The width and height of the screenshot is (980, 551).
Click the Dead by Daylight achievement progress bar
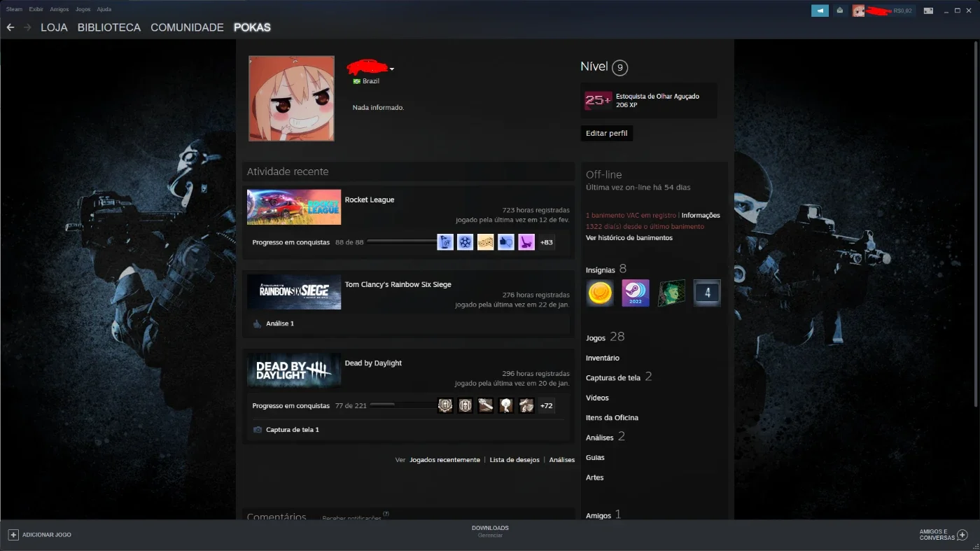[402, 405]
